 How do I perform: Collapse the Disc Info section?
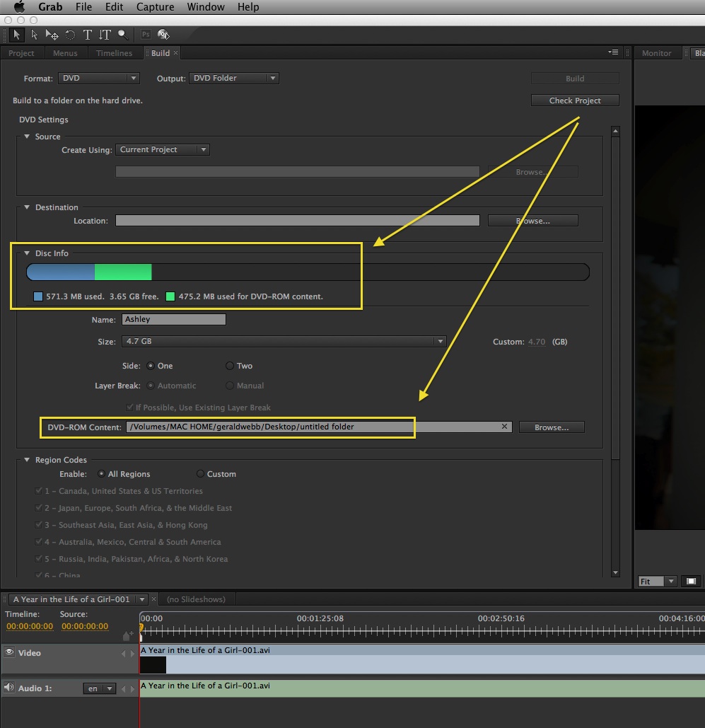[x=27, y=253]
